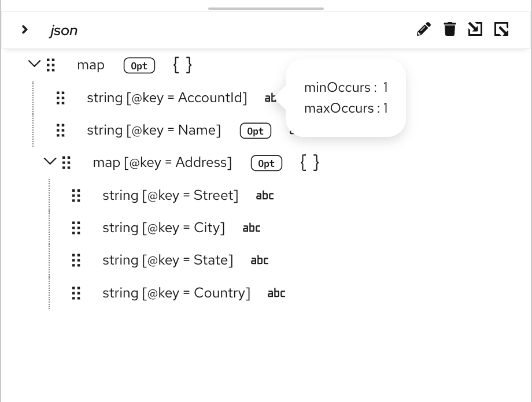Toggle the Opt badge on the Name field
This screenshot has height=402, width=532.
tap(256, 131)
